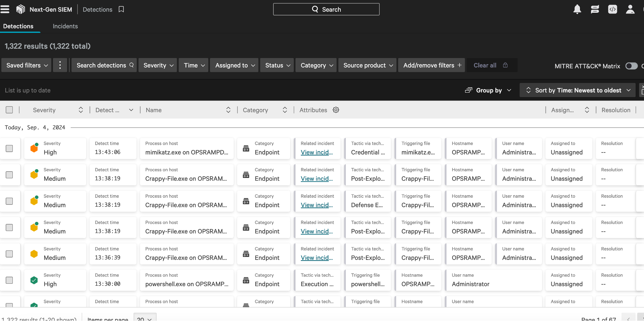Open the Source product filter dropdown

coord(368,65)
